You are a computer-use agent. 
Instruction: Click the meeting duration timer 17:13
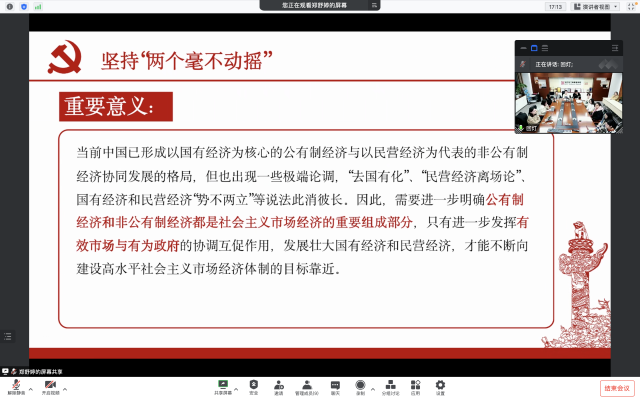554,7
